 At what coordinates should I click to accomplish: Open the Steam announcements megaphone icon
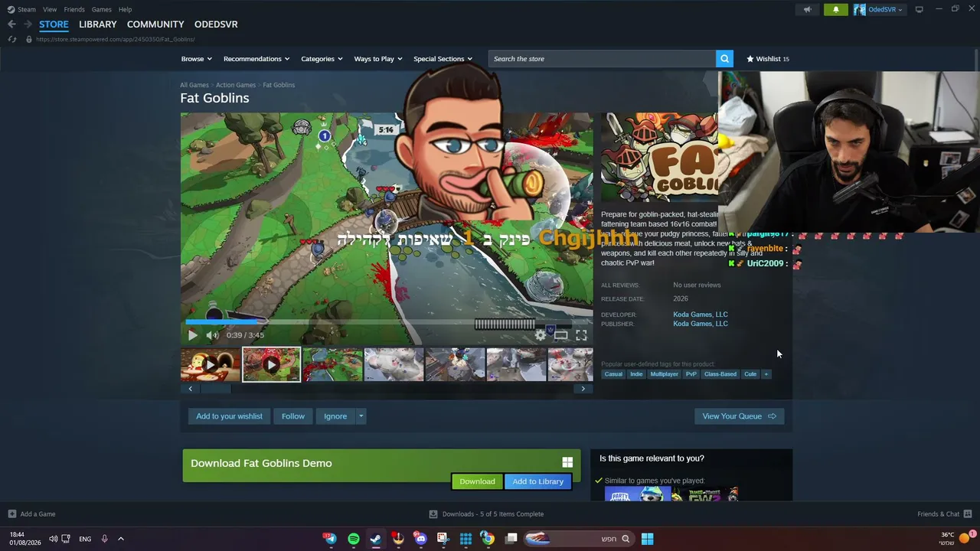point(807,9)
